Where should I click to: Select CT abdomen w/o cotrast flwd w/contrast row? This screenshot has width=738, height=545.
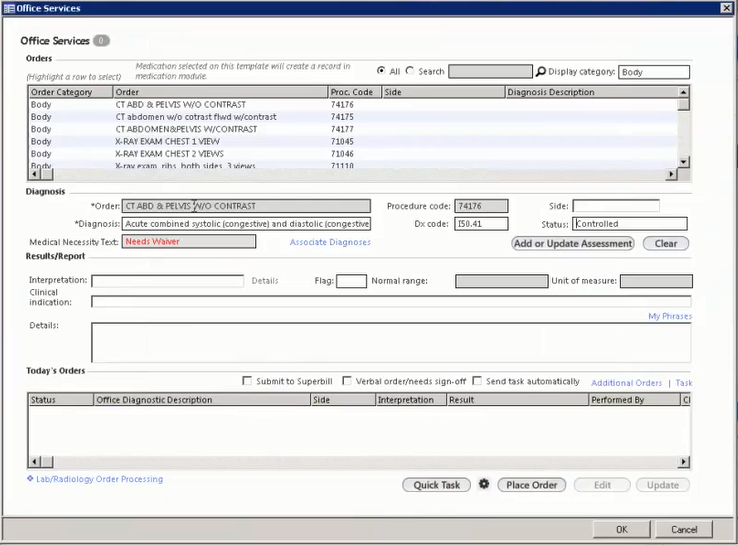(353, 117)
